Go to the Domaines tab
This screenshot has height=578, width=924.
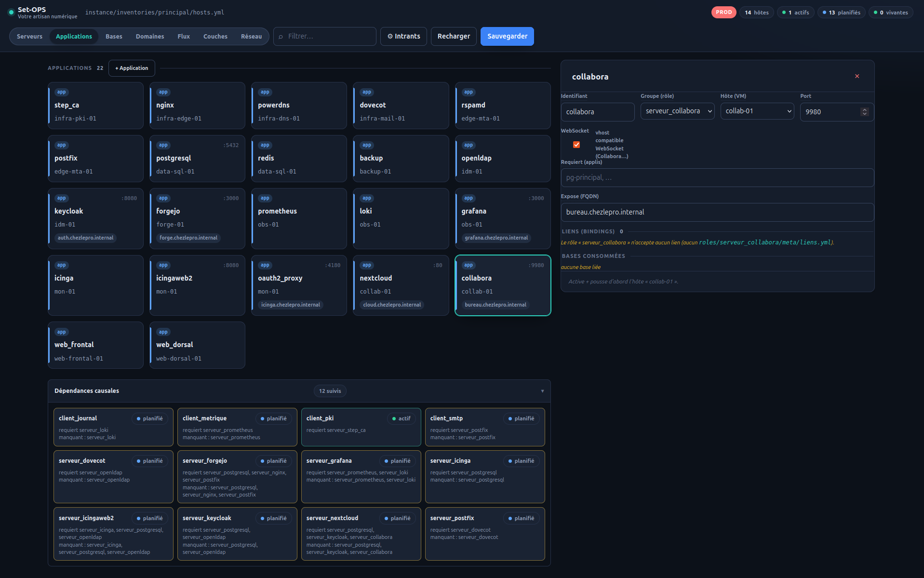(150, 36)
